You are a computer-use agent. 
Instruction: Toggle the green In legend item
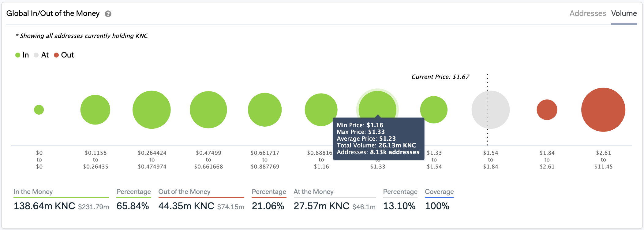click(x=22, y=55)
